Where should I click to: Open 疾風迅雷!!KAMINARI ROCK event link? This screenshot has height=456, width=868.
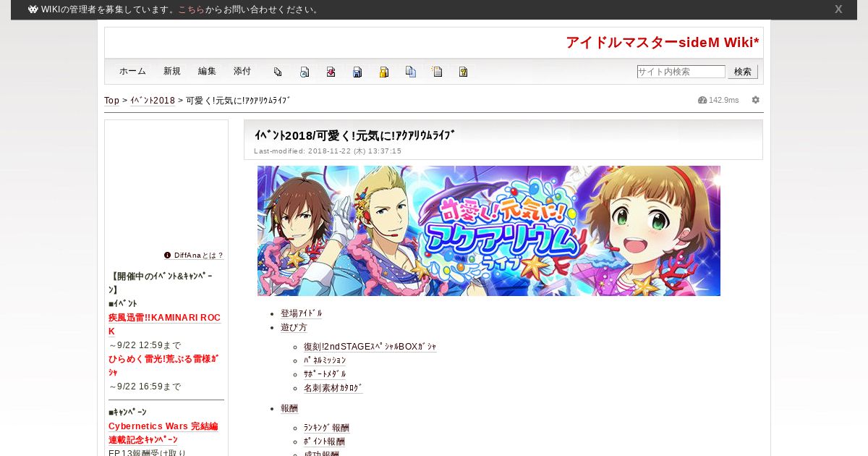(164, 324)
